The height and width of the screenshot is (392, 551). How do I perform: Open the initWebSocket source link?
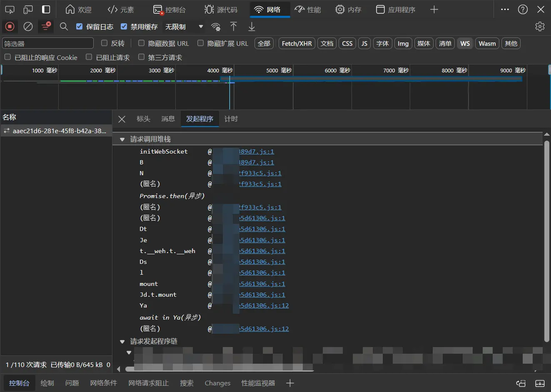[256, 151]
